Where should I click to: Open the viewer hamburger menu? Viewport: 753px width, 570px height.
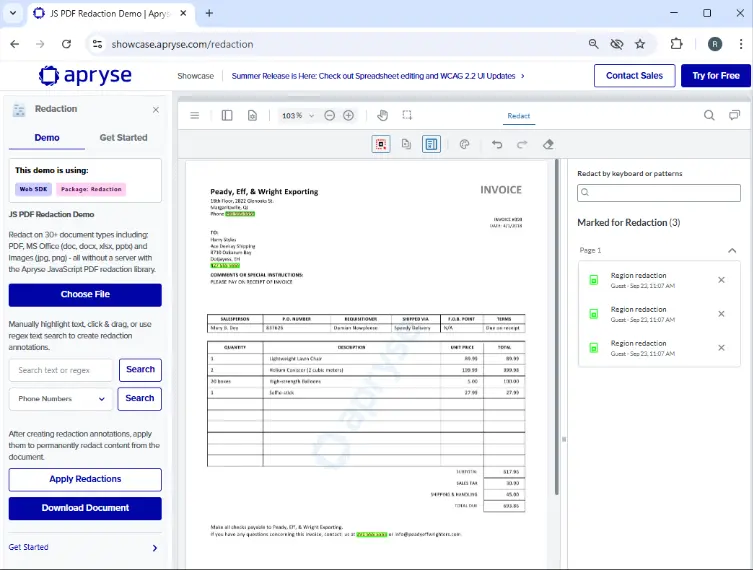tap(195, 116)
